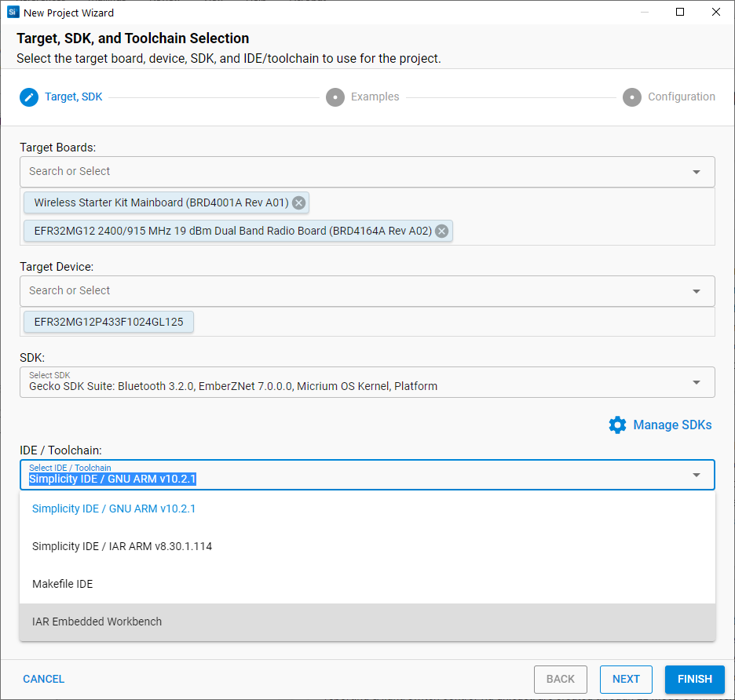The image size is (735, 700).
Task: Click the Simplicity Studio icon in title bar
Action: coord(13,12)
